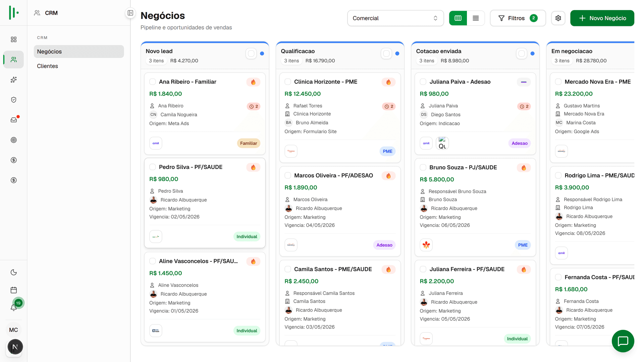Click fire priority icon on Ana Ribeiro card
The height and width of the screenshot is (362, 644).
click(x=253, y=82)
